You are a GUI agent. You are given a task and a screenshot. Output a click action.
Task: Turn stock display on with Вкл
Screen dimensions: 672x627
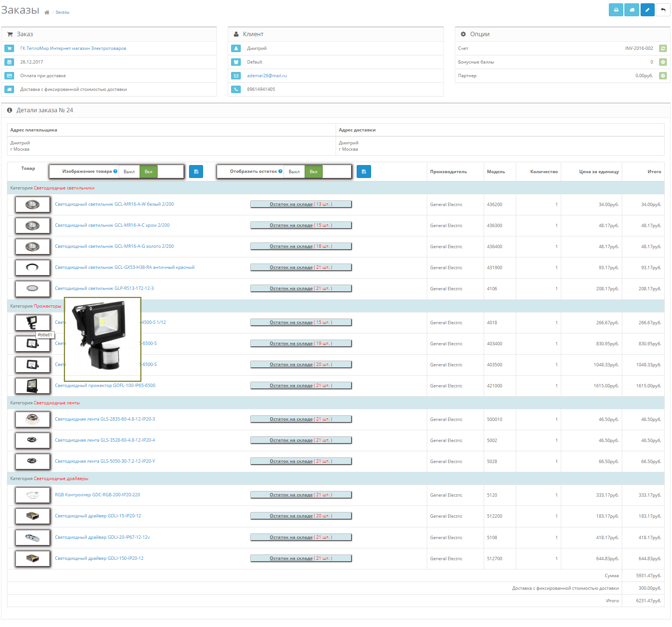313,172
